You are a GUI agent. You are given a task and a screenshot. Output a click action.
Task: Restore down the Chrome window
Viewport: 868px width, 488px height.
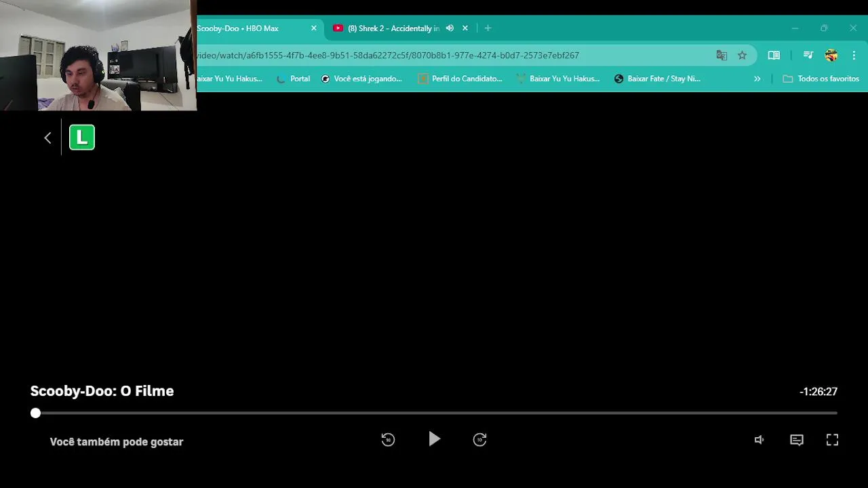[824, 28]
